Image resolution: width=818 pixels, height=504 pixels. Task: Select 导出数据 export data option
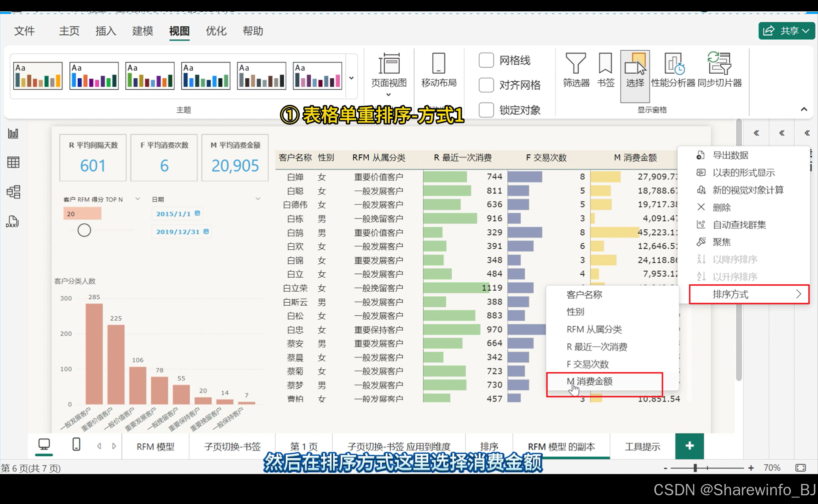(x=730, y=155)
